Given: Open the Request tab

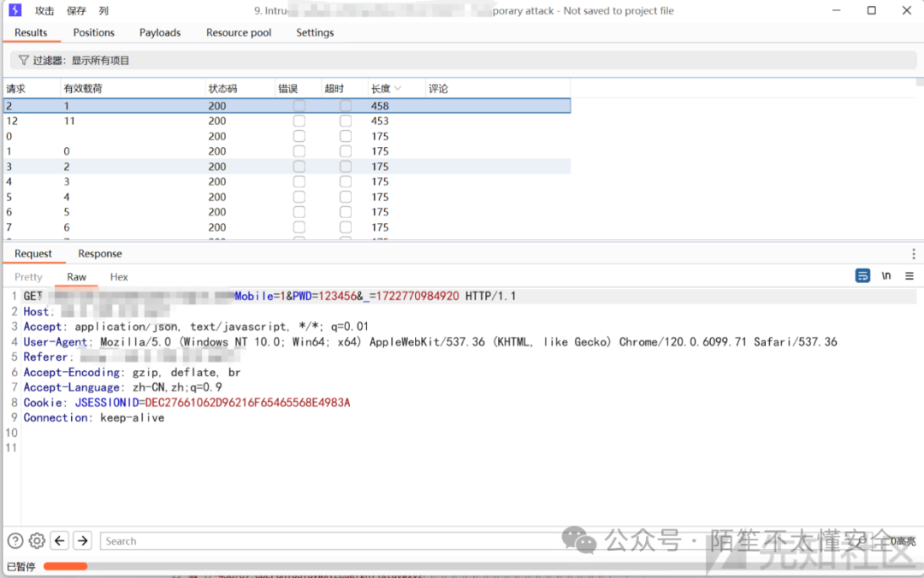Looking at the screenshot, I should tap(33, 253).
